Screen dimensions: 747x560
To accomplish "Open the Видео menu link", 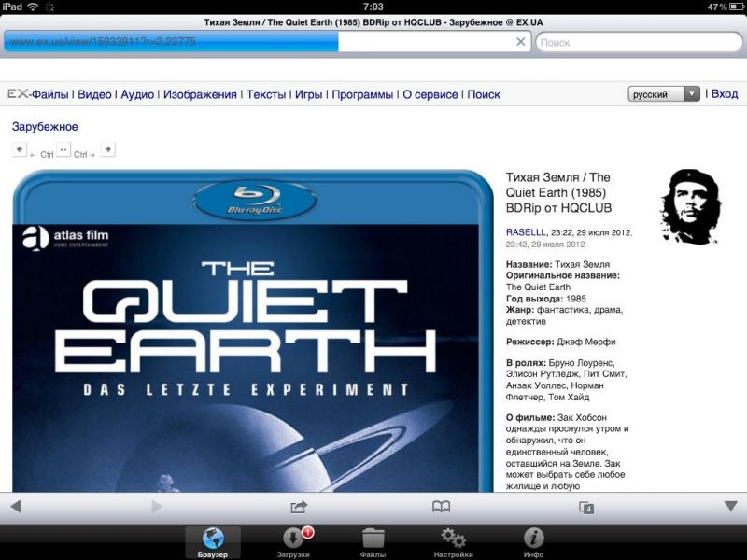I will click(94, 94).
